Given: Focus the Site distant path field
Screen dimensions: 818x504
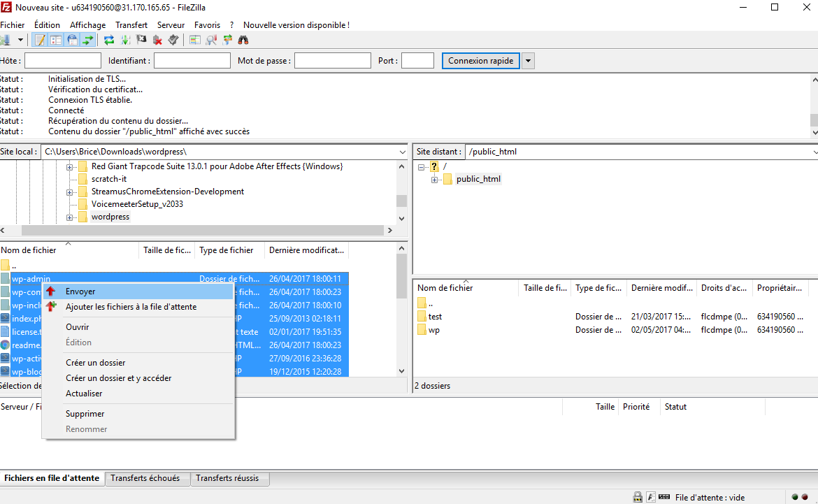Looking at the screenshot, I should (640, 152).
